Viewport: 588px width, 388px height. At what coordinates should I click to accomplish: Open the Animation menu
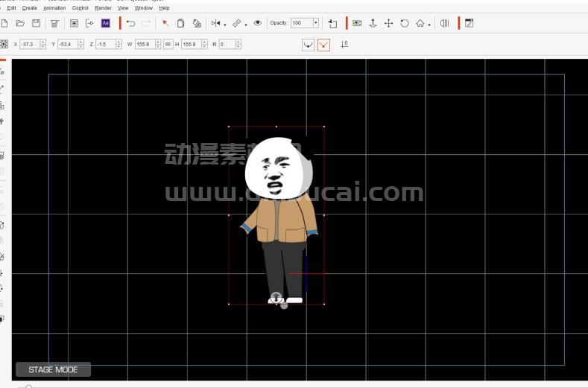pyautogui.click(x=54, y=8)
